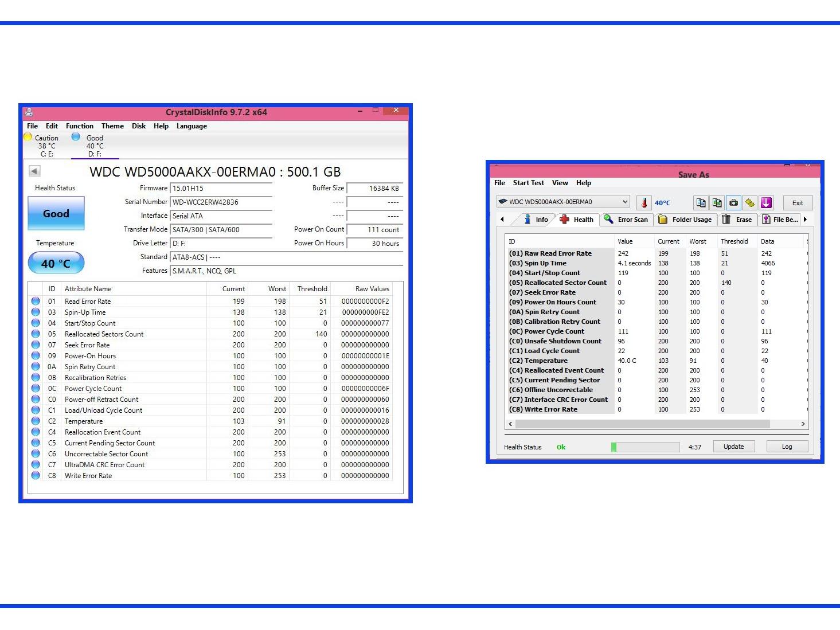This screenshot has height=630, width=840.
Task: Click the Raw Values column header
Action: click(x=372, y=289)
